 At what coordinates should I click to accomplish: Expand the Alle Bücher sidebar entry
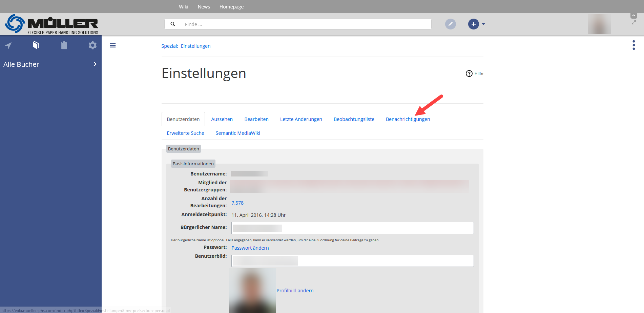click(95, 64)
